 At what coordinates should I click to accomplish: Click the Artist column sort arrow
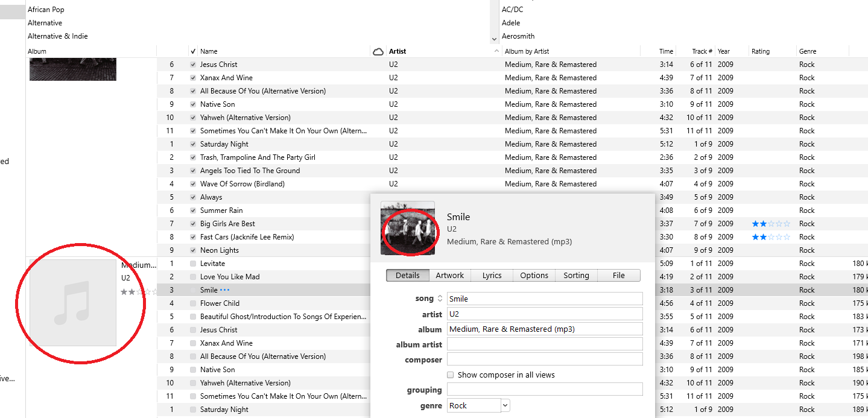tap(496, 51)
